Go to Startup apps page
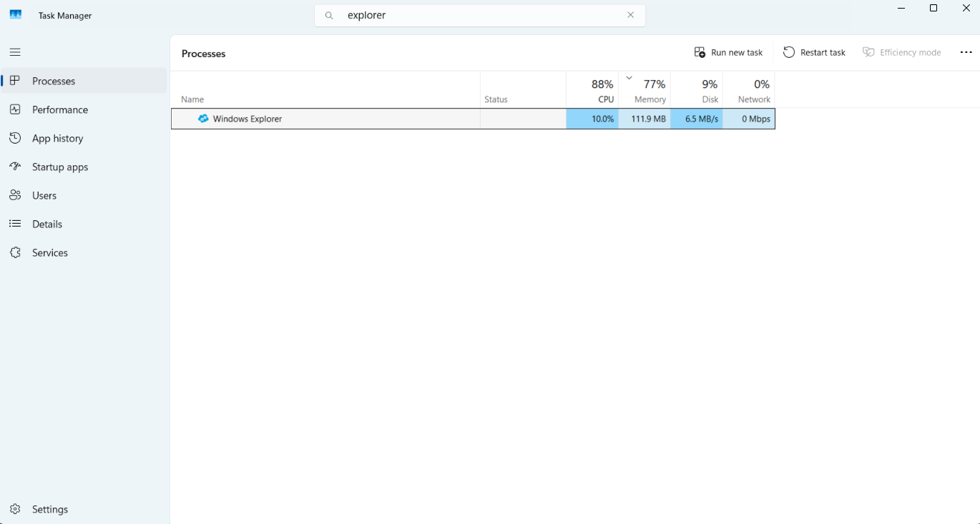 (x=84, y=167)
